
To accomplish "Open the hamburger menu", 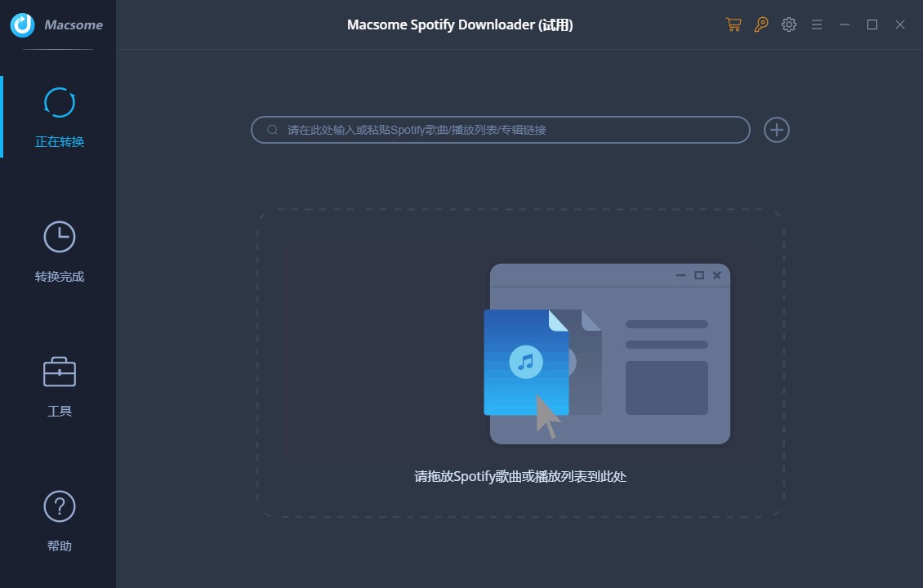I will tap(816, 24).
